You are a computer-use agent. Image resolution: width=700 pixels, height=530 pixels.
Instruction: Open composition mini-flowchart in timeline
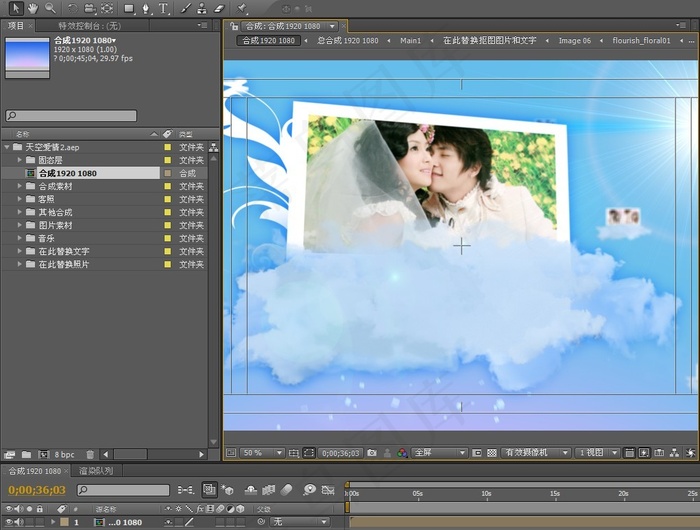[185, 490]
